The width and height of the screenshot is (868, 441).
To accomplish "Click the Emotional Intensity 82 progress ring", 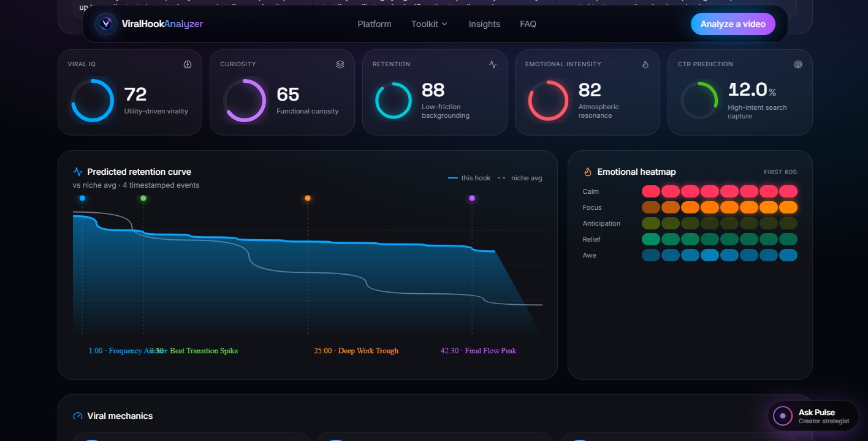I will coord(549,101).
